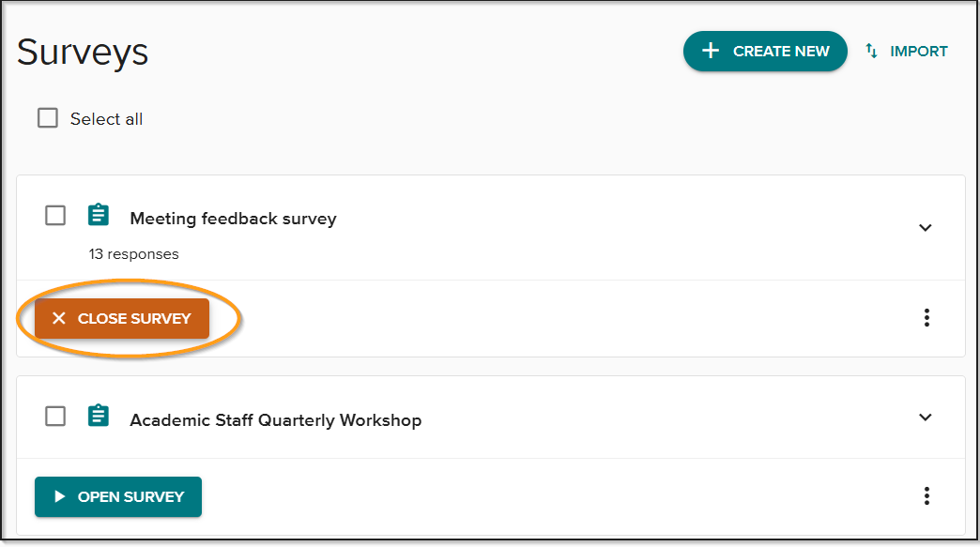Expand the Academic Staff Quarterly Workshop chevron
The image size is (980, 547).
click(x=926, y=418)
